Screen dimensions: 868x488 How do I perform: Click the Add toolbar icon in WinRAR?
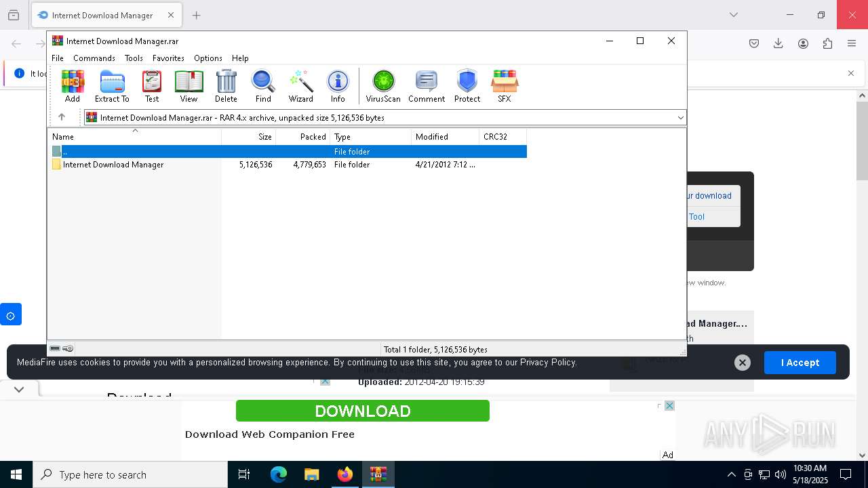[x=73, y=86]
